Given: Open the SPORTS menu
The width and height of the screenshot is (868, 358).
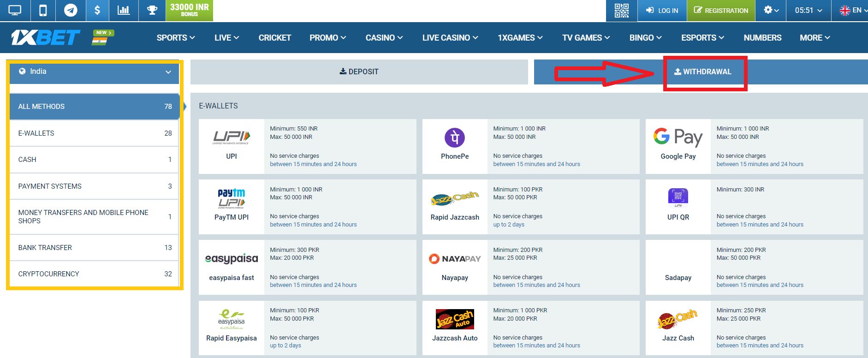Looking at the screenshot, I should 176,38.
